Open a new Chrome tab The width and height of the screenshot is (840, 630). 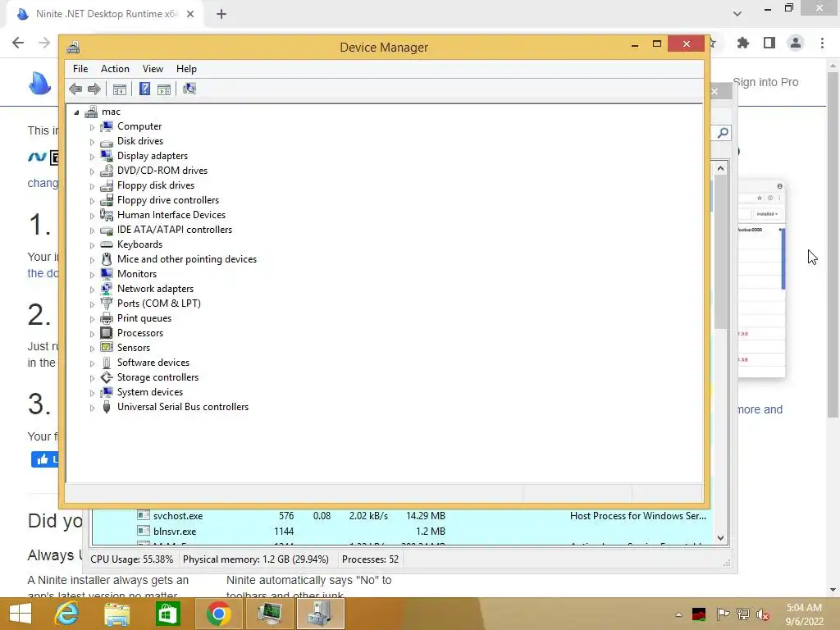coord(221,14)
